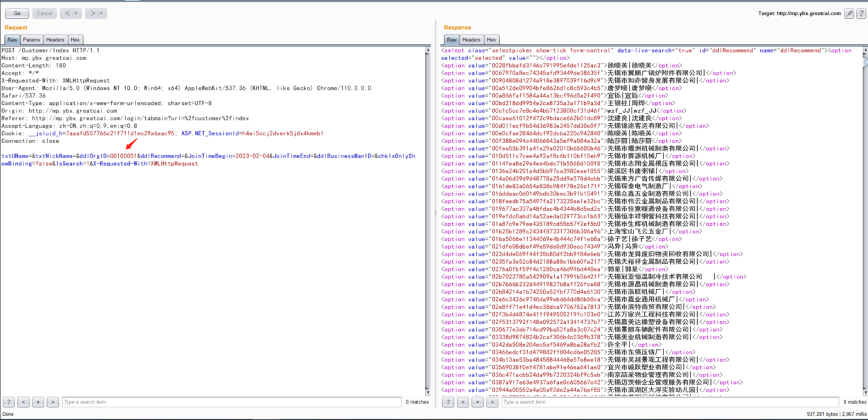Click request search help icon
Screen dimensions: 868x420
(x=8, y=402)
